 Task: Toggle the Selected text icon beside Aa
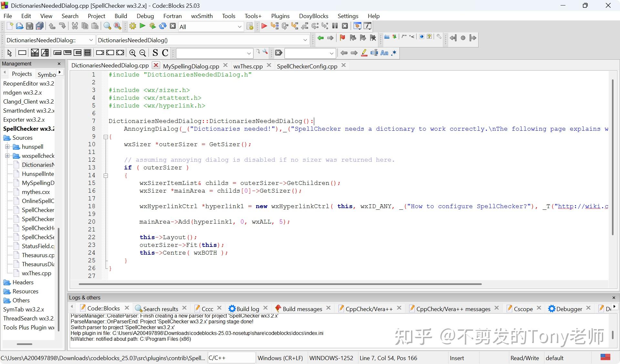(x=374, y=53)
